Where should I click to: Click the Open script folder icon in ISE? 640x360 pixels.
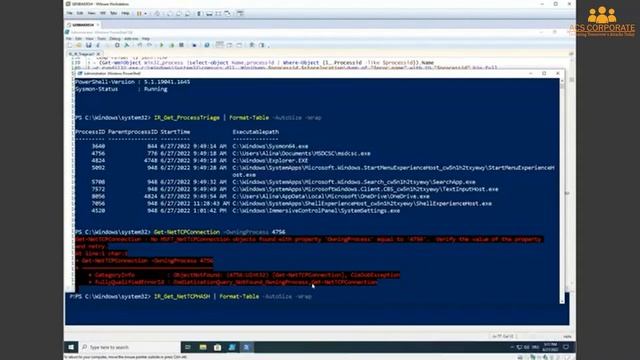pyautogui.click(x=79, y=45)
